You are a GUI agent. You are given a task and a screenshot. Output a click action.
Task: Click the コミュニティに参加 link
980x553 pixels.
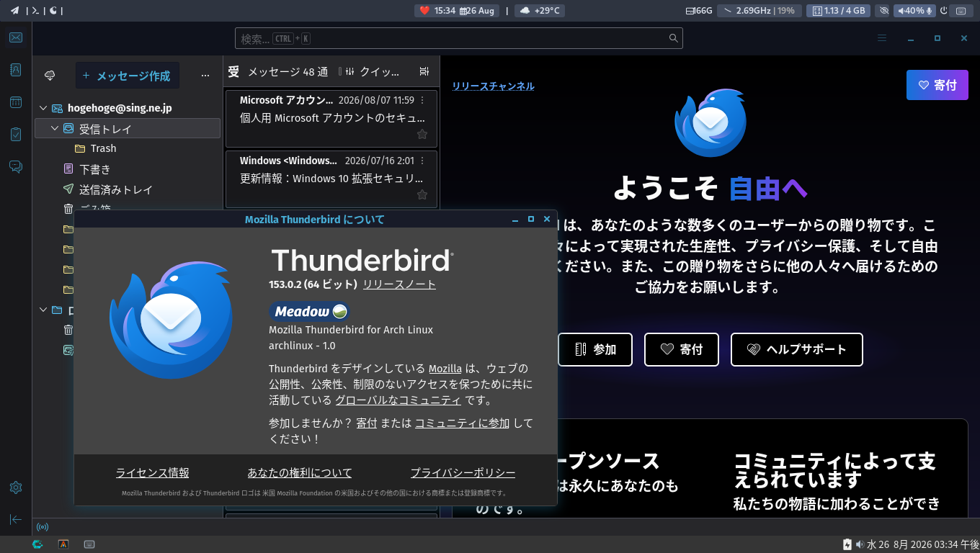pyautogui.click(x=462, y=423)
